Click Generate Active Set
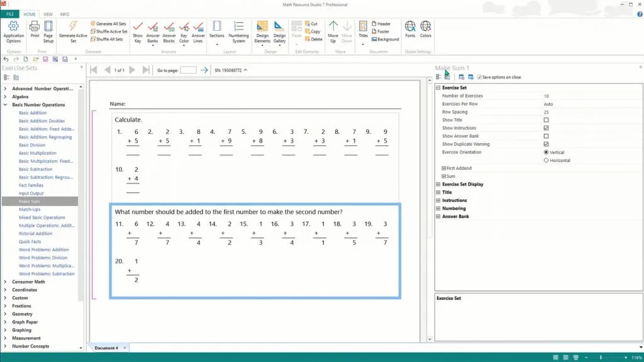The width and height of the screenshot is (644, 362). tap(73, 32)
